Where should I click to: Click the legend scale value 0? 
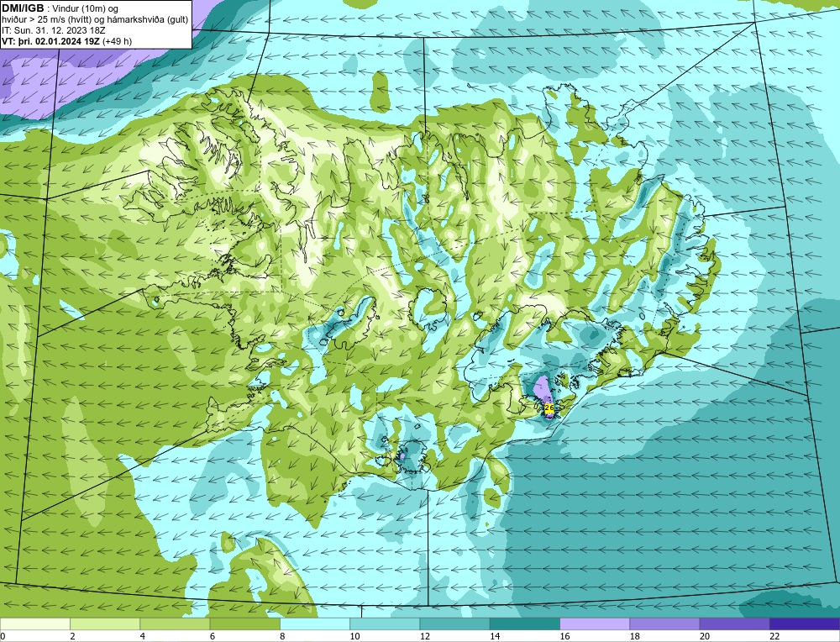(x=3, y=636)
